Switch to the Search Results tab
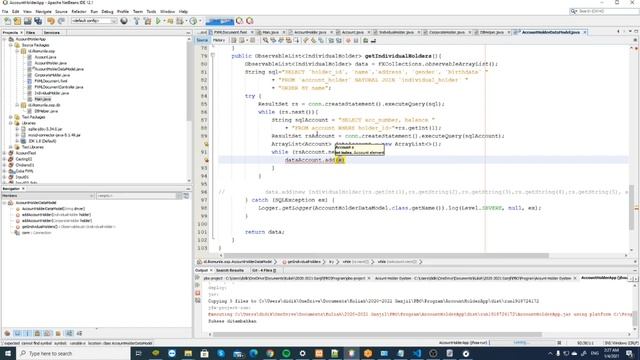Viewport: 640px width, 360px height. pos(230,270)
